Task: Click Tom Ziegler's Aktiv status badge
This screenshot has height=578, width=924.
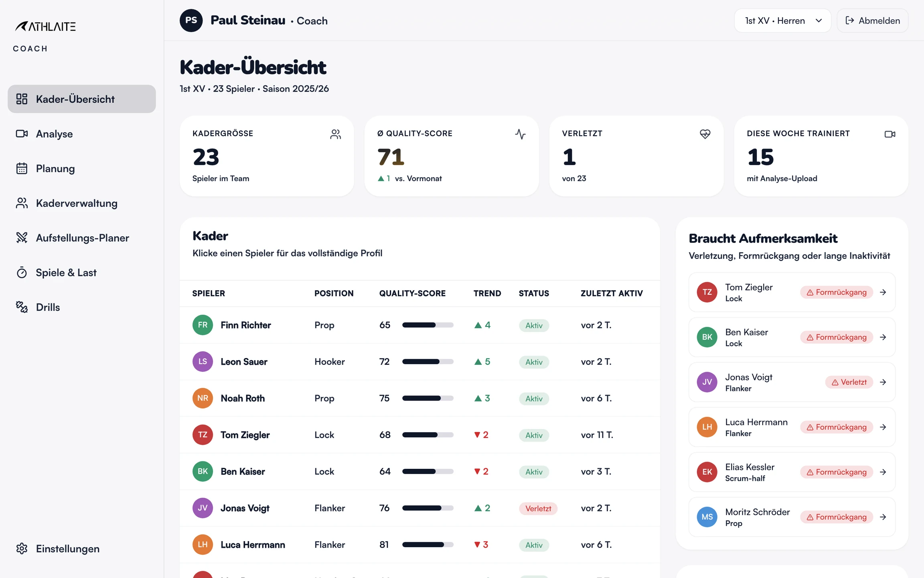Action: pos(534,435)
